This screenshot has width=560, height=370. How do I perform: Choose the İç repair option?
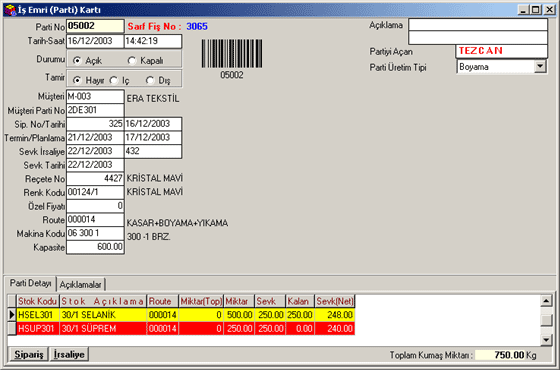pyautogui.click(x=114, y=80)
